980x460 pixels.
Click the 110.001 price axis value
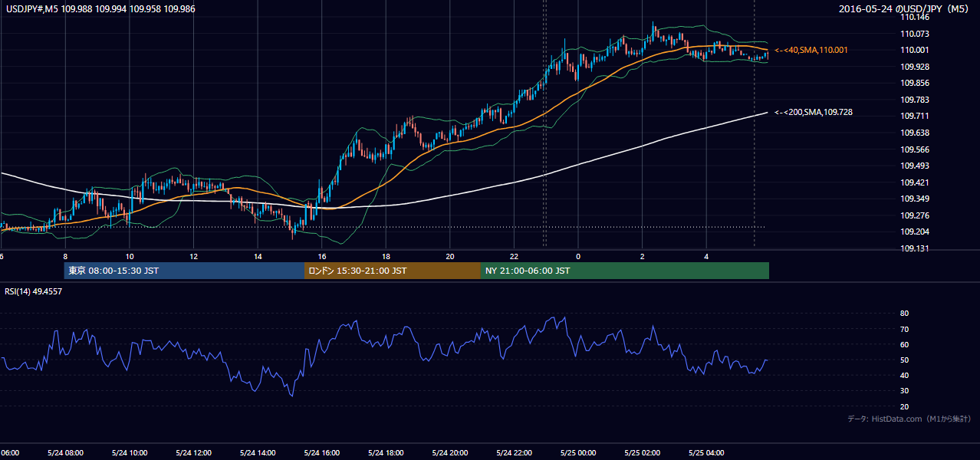click(x=916, y=50)
